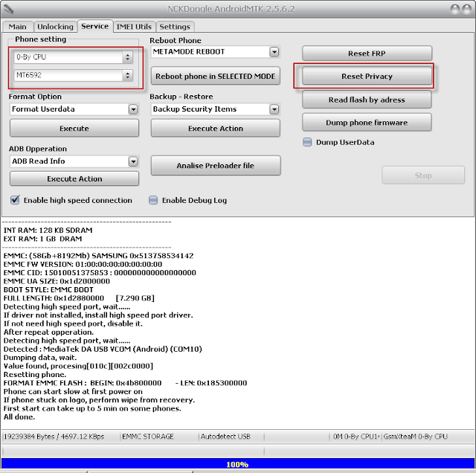Click '19239384 Bytes / 4697.12 KBps' status text
Viewport: 476px width, 473px height.
pyautogui.click(x=54, y=437)
